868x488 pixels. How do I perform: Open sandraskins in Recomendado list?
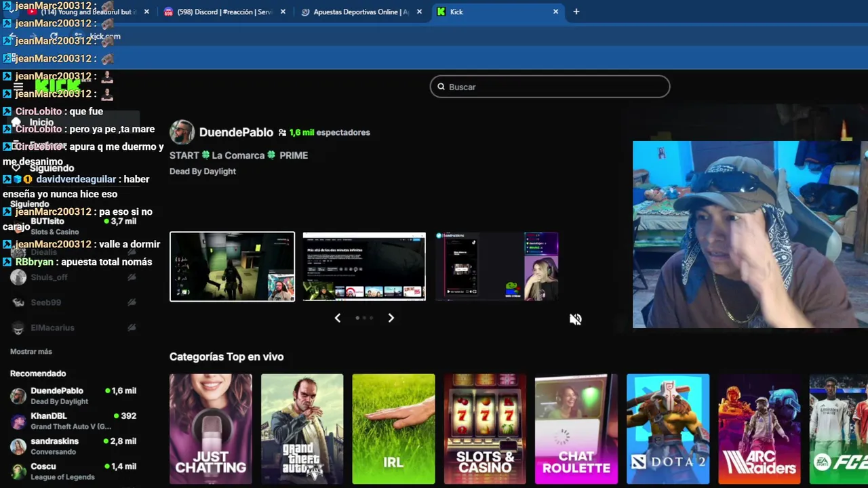tap(73, 446)
